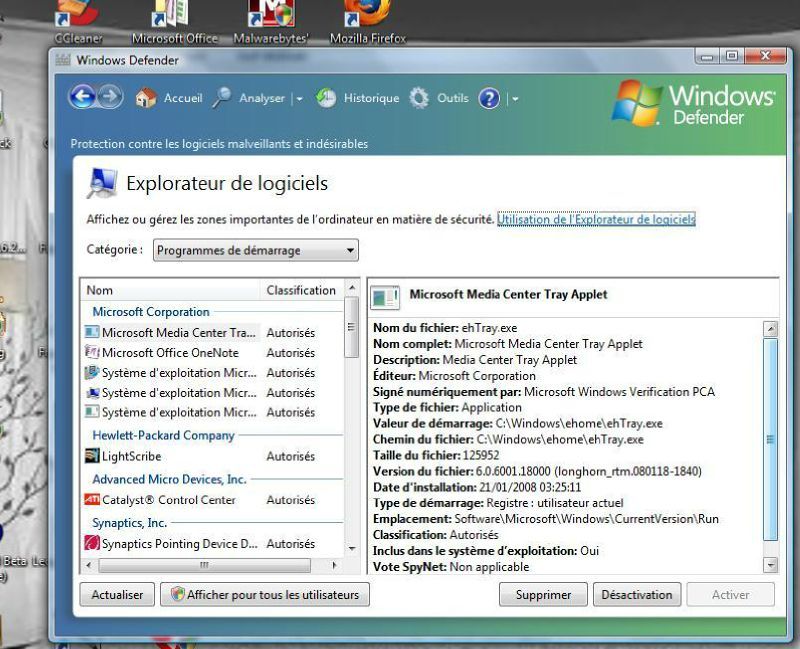Click the Actualiser button
Viewport: 800px width, 649px height.
(117, 594)
